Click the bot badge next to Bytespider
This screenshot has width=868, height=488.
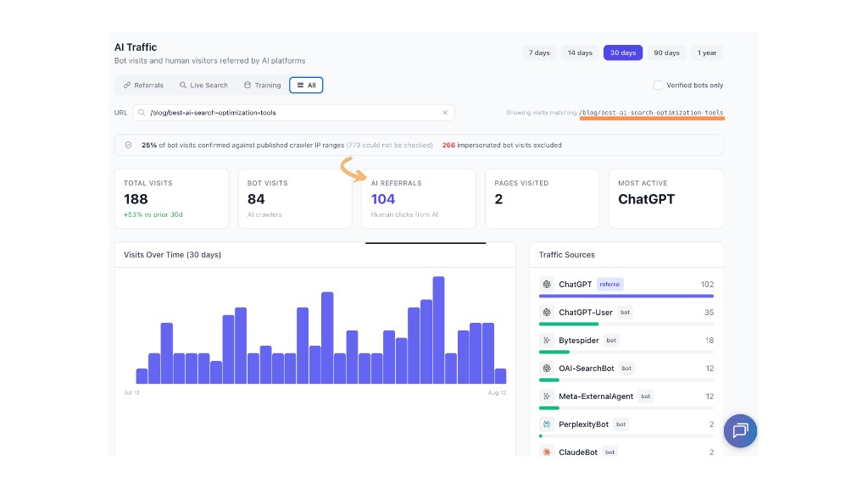point(611,341)
